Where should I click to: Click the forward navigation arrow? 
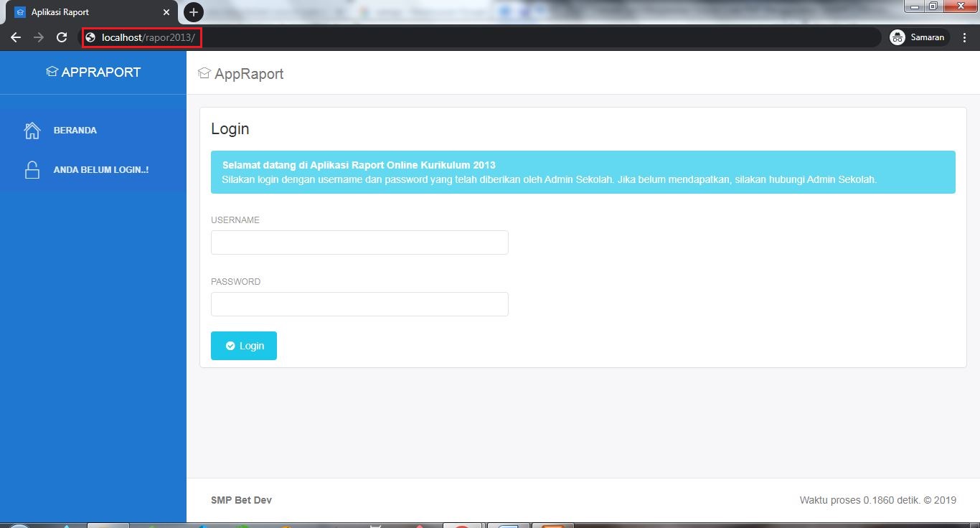(39, 37)
